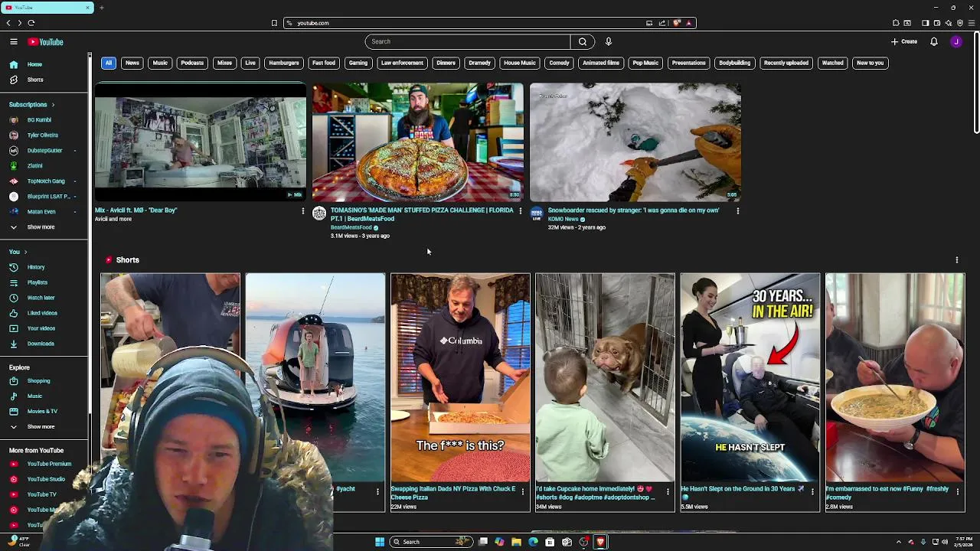This screenshot has height=551, width=980.
Task: Open the share icon in address bar
Action: (662, 23)
